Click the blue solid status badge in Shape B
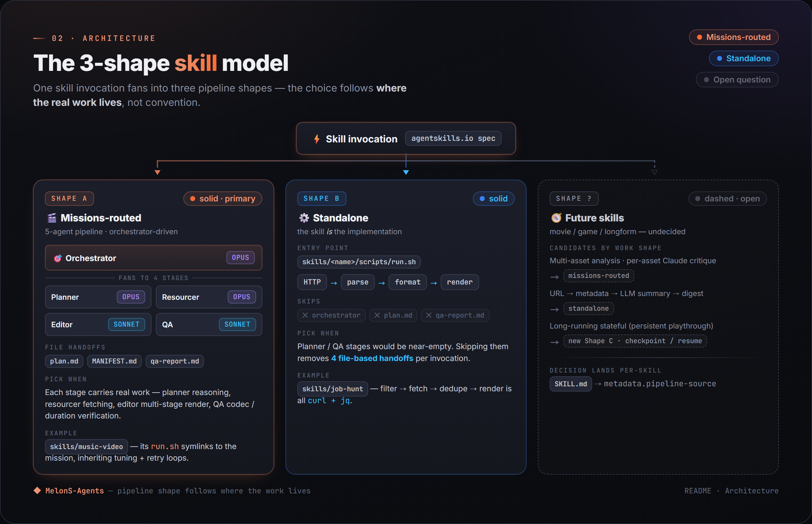Screen dimensions: 812x524 point(494,199)
